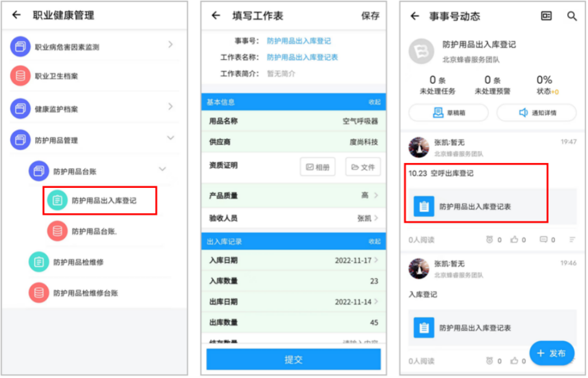
Task: Collapse the 基本信息 section via 收起
Action: tap(374, 102)
